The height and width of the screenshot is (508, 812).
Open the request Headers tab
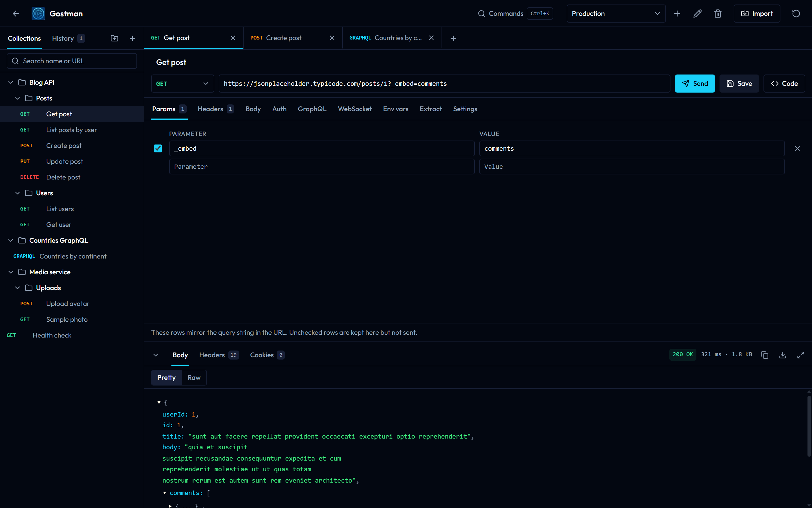tap(216, 109)
